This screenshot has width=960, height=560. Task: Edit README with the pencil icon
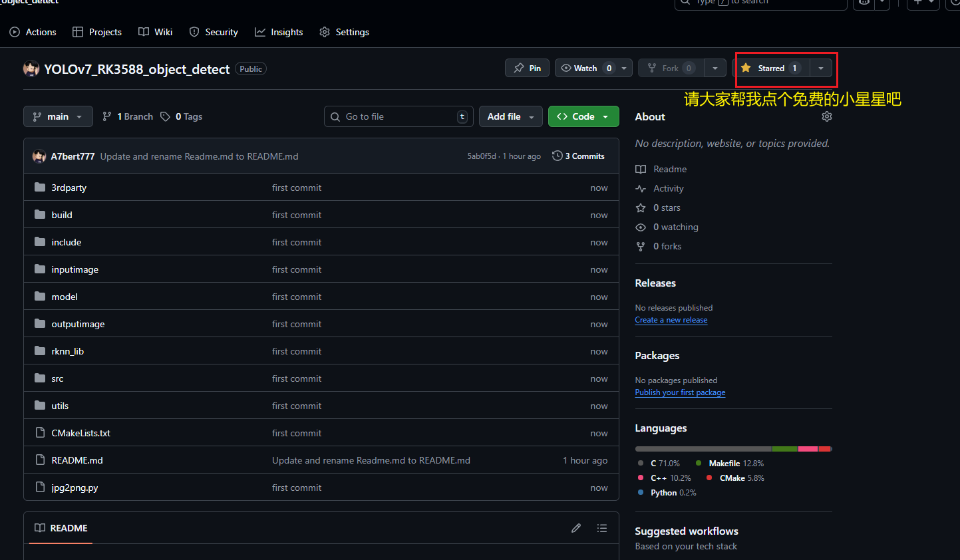[x=576, y=528]
